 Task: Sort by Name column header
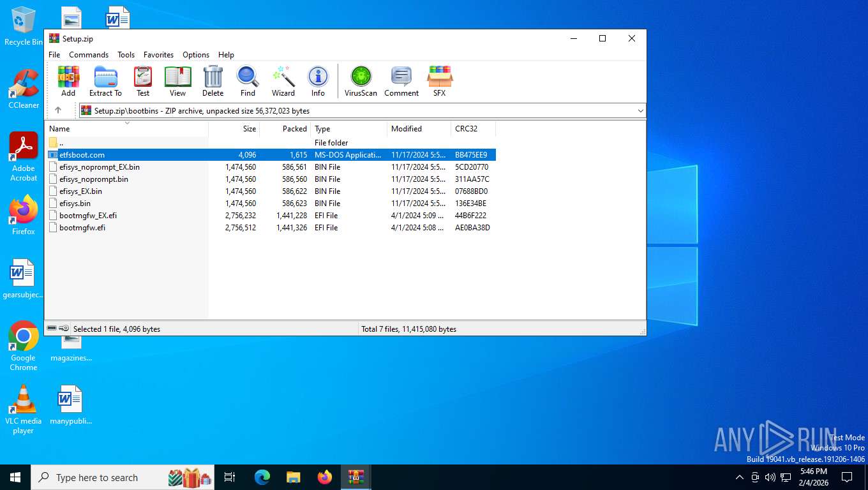126,129
